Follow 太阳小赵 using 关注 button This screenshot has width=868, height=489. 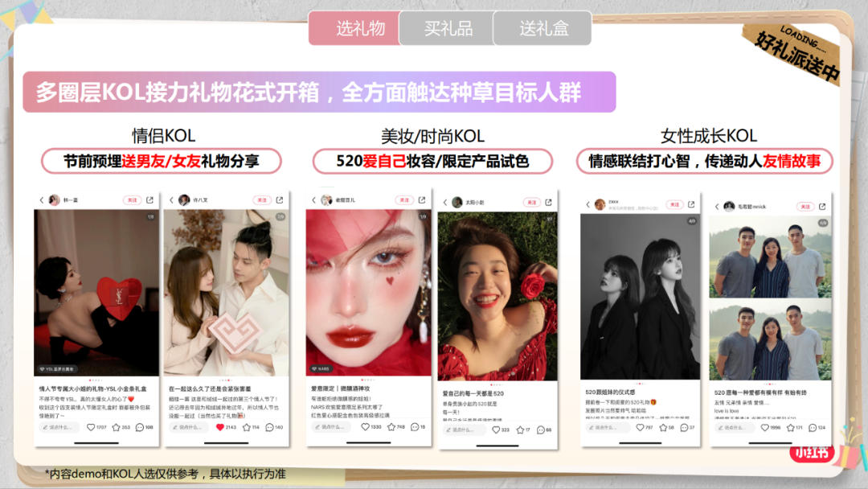click(x=531, y=203)
